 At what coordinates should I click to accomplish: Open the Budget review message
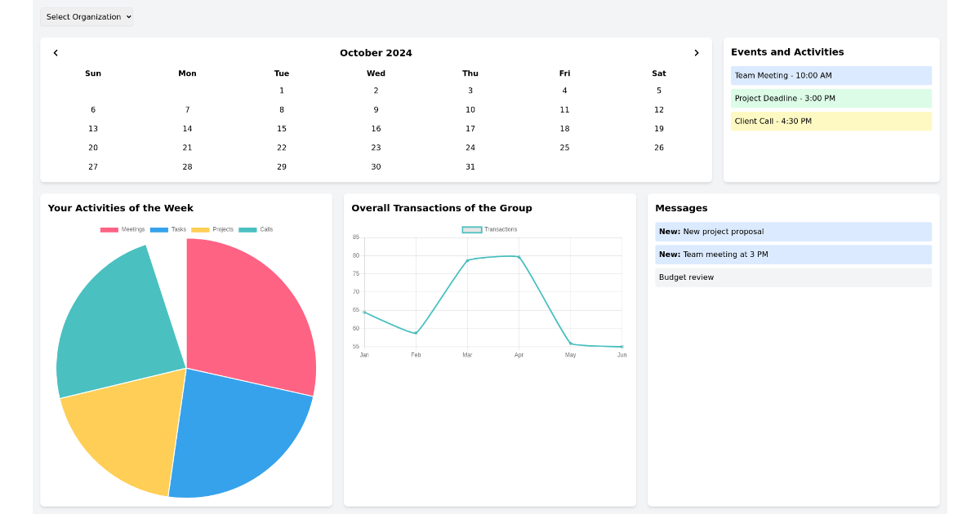pyautogui.click(x=793, y=277)
